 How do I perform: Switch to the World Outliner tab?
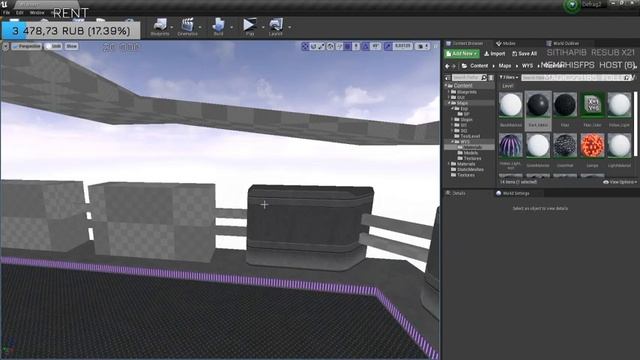(x=563, y=43)
